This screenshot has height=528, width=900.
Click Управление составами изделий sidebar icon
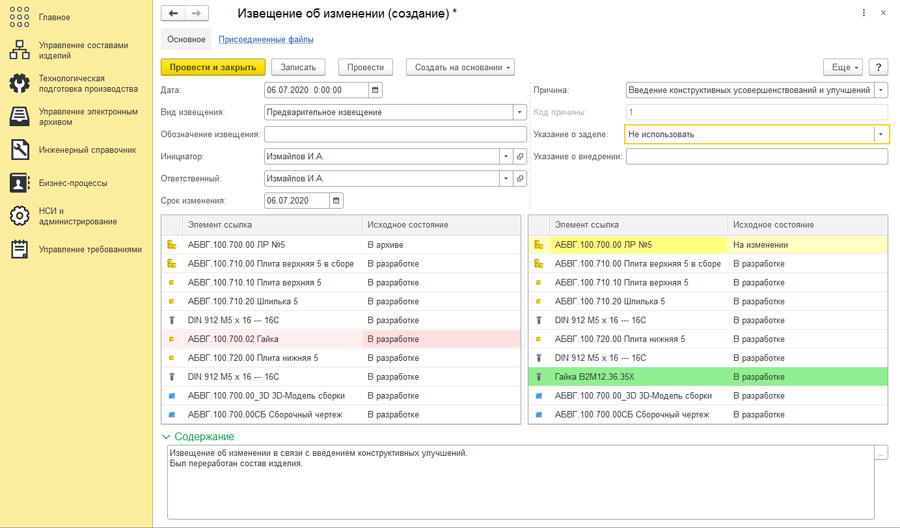tap(19, 50)
